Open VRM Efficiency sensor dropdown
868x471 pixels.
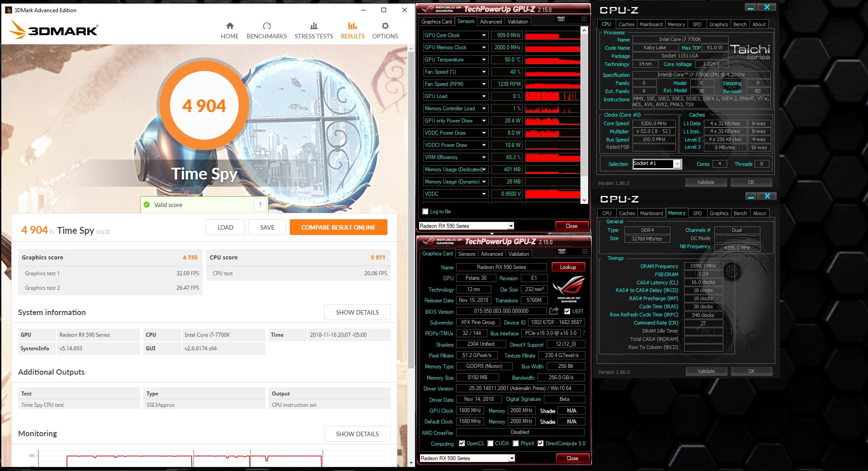tap(484, 157)
